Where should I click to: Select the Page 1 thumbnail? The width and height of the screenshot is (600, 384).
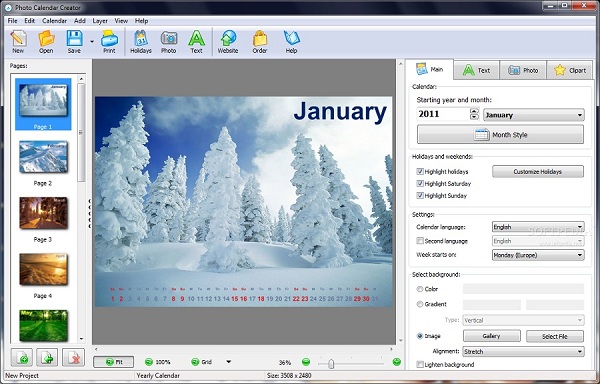click(43, 104)
